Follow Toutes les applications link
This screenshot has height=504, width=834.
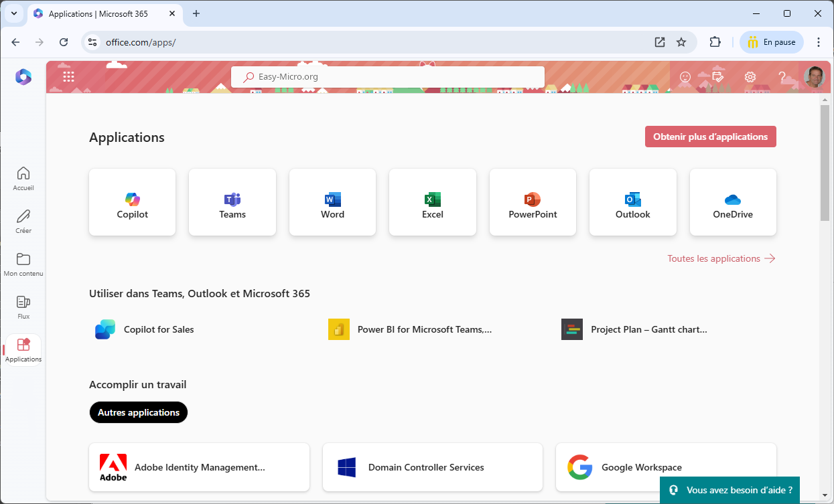tap(721, 258)
